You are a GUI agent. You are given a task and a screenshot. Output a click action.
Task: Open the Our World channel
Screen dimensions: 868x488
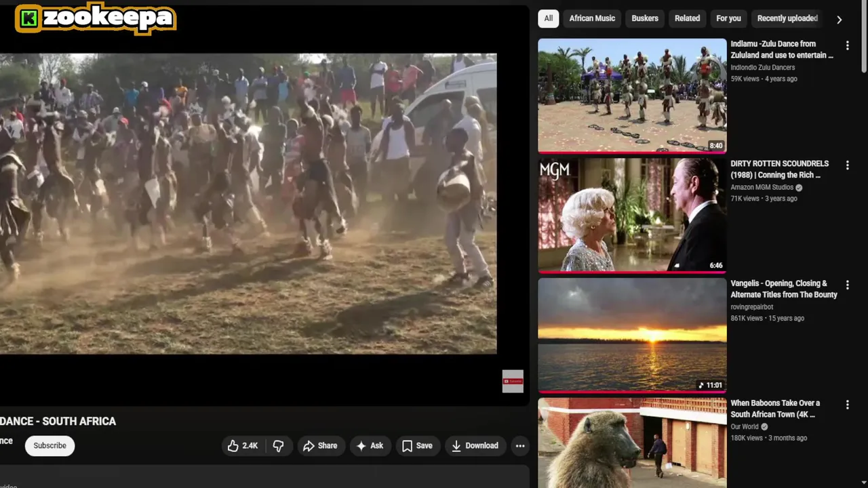coord(745,427)
